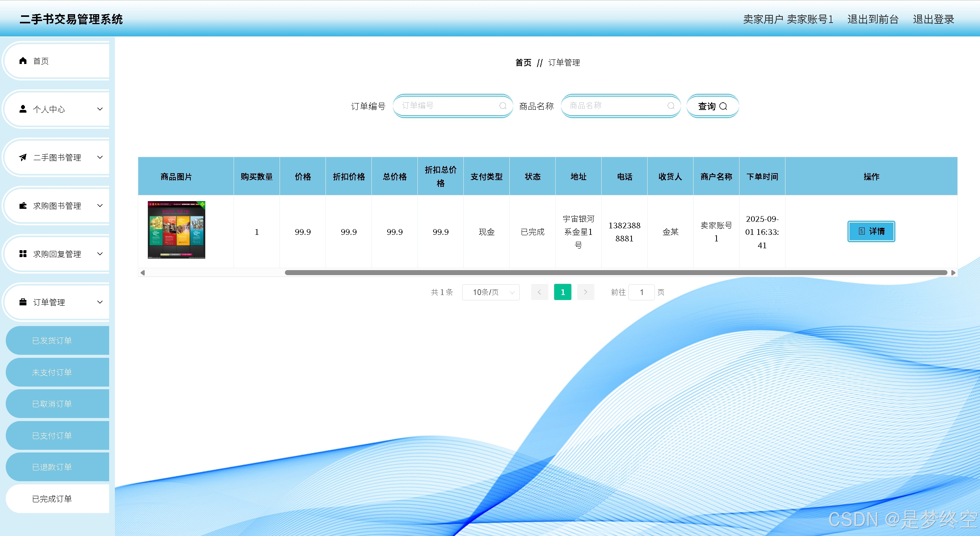The height and width of the screenshot is (536, 980).
Task: Click the book product image thumbnail
Action: pos(177,230)
